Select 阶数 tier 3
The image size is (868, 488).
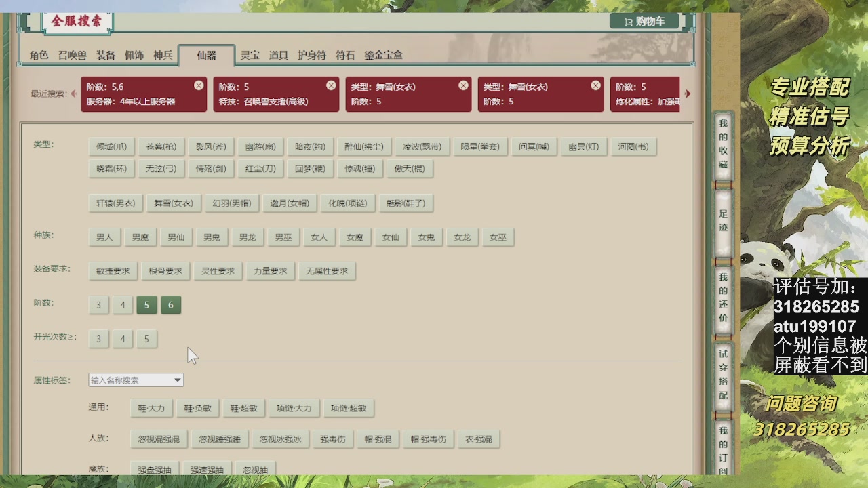(98, 305)
